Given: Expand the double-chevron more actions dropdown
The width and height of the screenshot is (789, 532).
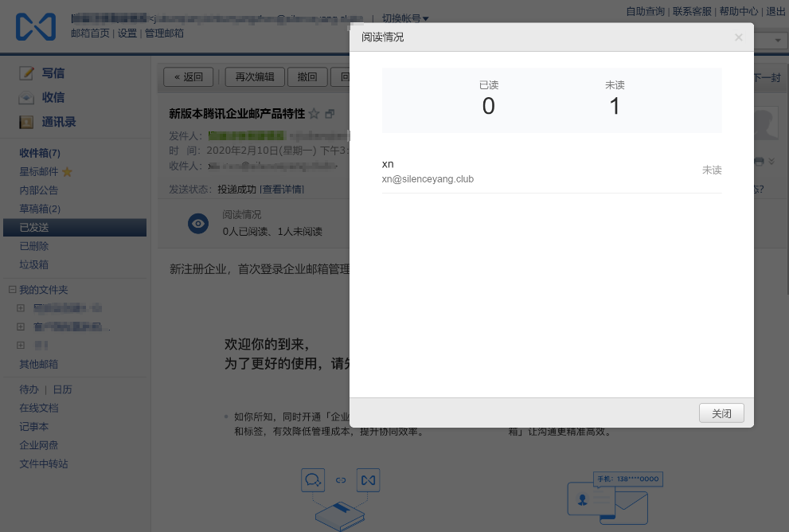Looking at the screenshot, I should 771,162.
